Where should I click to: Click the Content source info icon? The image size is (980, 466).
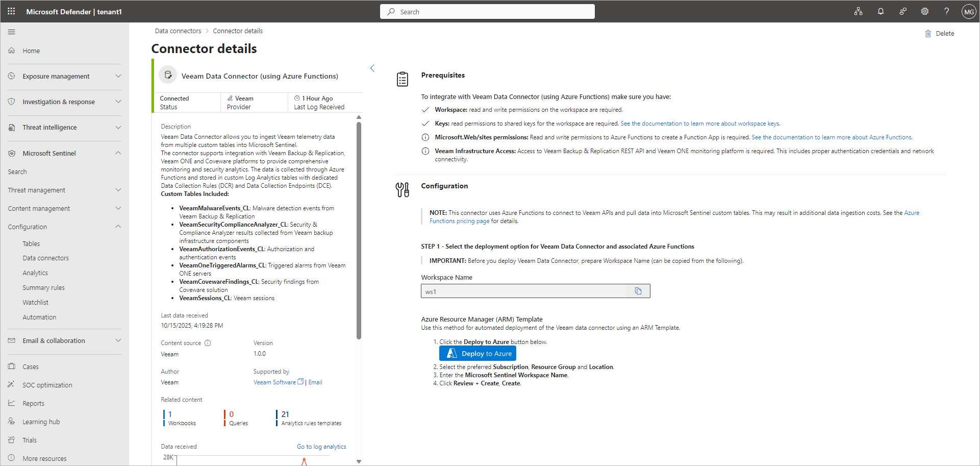[208, 343]
